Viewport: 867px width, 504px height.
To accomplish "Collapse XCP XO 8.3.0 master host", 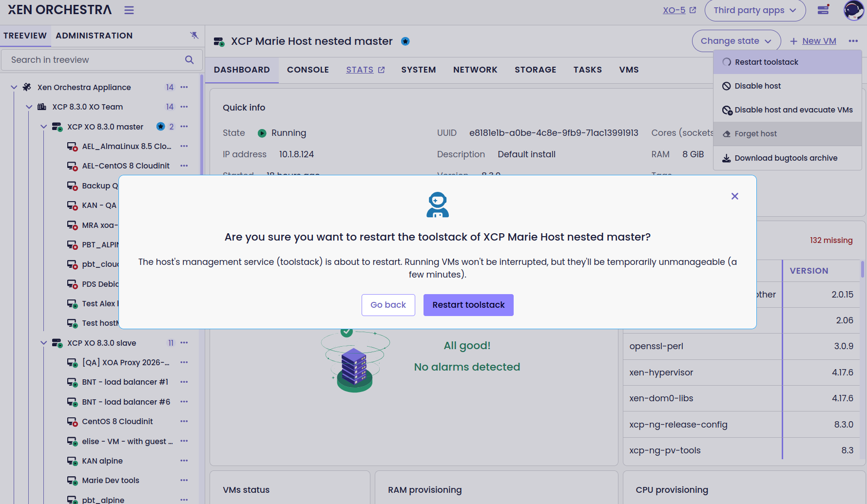I will coord(44,127).
